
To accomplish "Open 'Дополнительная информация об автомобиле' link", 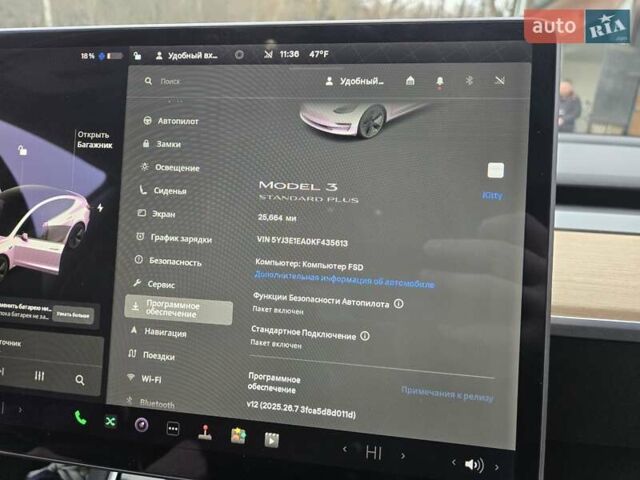I will click(344, 284).
